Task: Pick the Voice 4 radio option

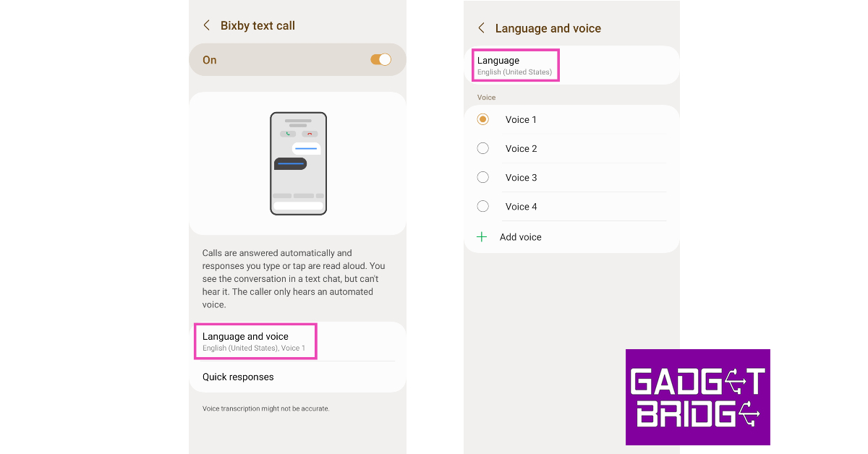Action: click(x=483, y=207)
